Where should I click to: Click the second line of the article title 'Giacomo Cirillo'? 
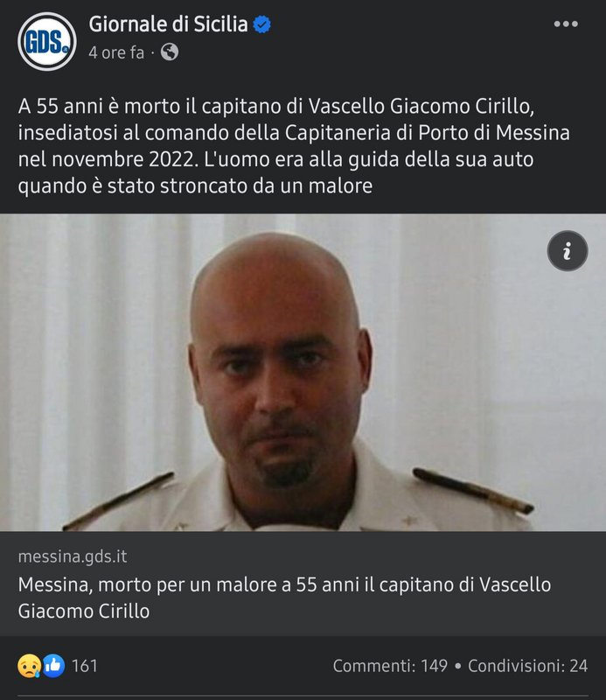coord(84,611)
